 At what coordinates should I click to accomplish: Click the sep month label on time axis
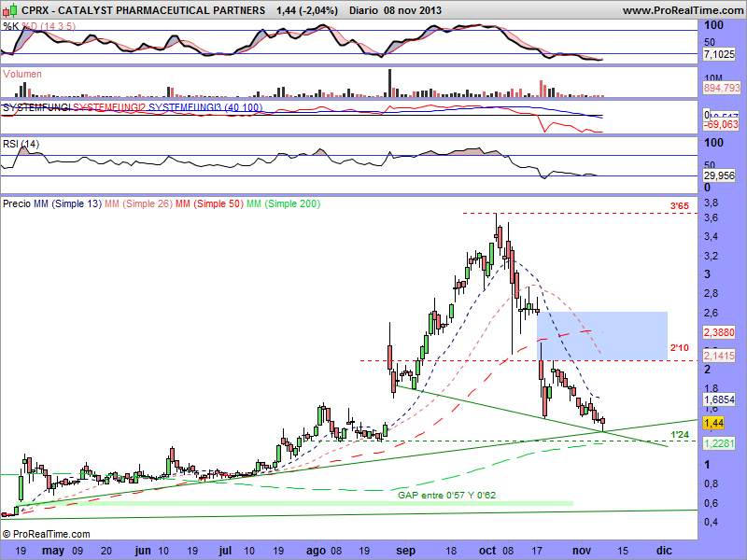coord(405,551)
